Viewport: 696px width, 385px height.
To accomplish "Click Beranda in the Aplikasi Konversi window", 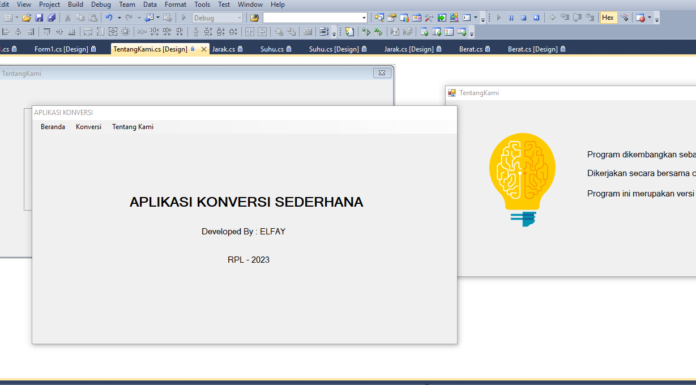I will [53, 127].
